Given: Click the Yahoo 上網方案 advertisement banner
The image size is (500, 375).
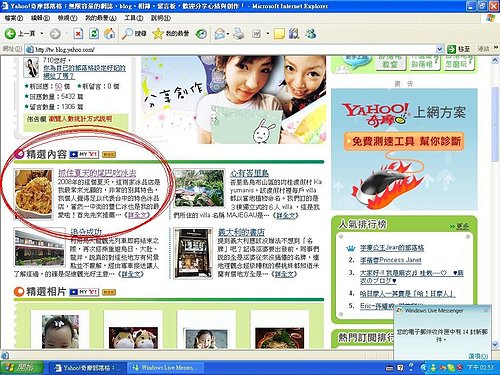Looking at the screenshot, I should (x=404, y=149).
